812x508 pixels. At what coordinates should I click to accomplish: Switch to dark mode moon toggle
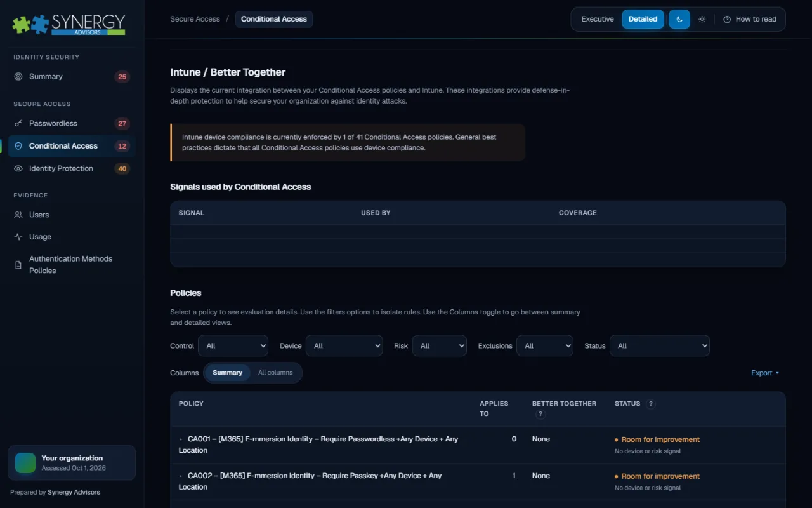pyautogui.click(x=679, y=19)
